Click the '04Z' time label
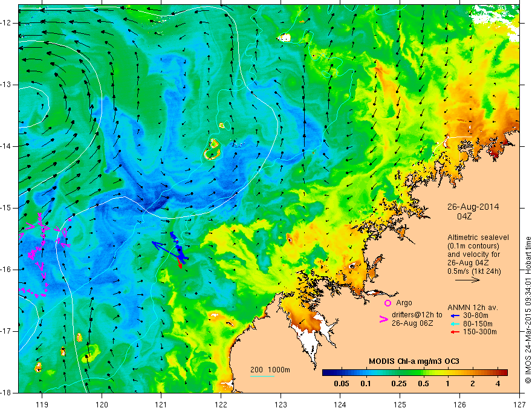Viewport: 532px width, 411px height. 464,216
